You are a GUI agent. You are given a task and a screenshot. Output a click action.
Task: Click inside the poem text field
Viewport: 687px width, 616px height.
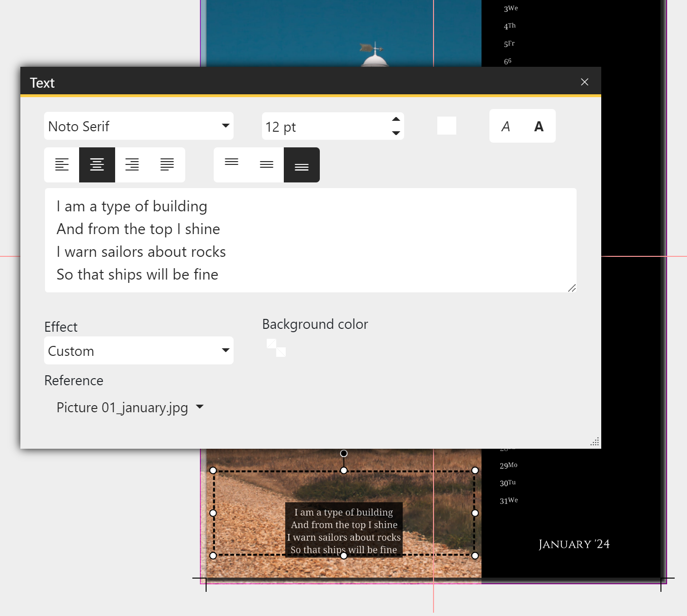pyautogui.click(x=310, y=239)
